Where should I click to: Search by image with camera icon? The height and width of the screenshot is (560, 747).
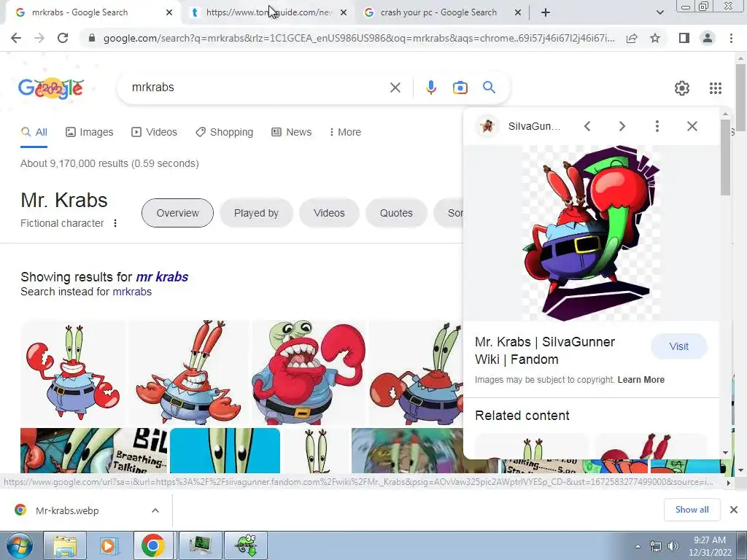pyautogui.click(x=460, y=87)
